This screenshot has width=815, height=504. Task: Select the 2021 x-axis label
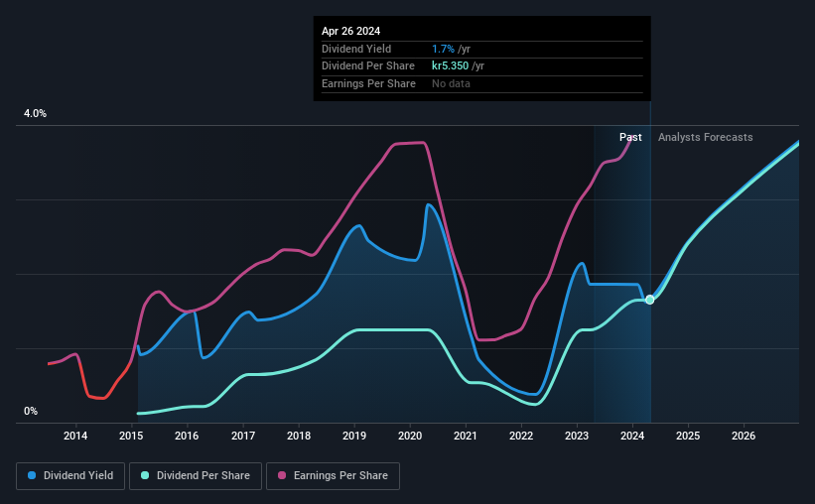466,436
